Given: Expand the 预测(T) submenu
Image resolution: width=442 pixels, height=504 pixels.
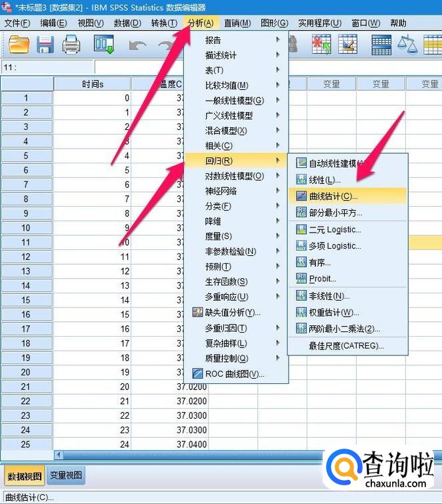Looking at the screenshot, I should tap(236, 267).
